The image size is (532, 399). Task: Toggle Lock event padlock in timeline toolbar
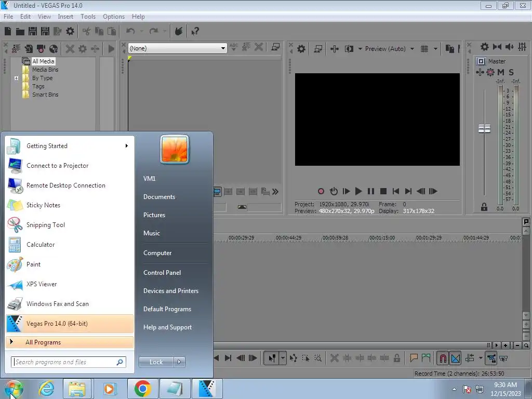396,358
